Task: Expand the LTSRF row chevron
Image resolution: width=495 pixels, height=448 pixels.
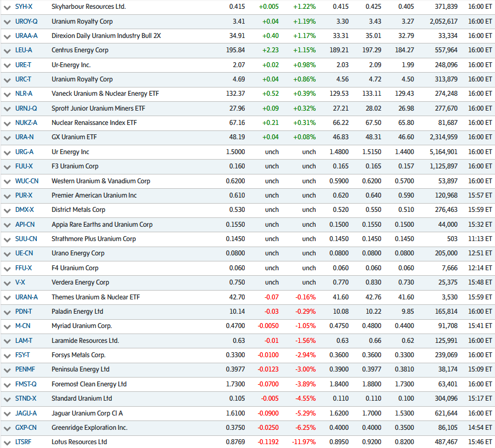Action: coord(7,442)
